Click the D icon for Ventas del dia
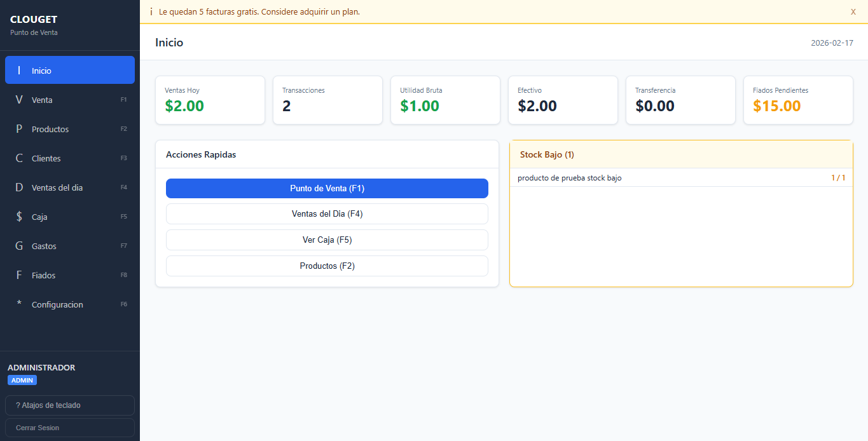868x441 pixels. 19,187
